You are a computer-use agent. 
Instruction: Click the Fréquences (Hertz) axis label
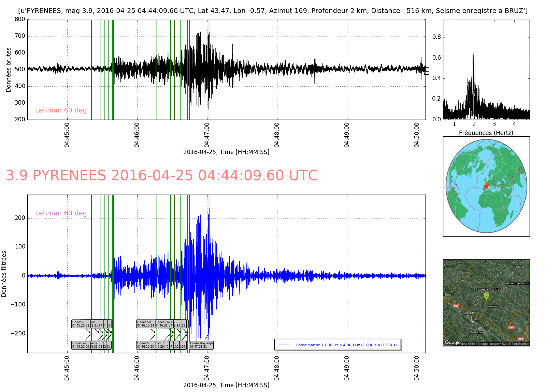tap(486, 133)
